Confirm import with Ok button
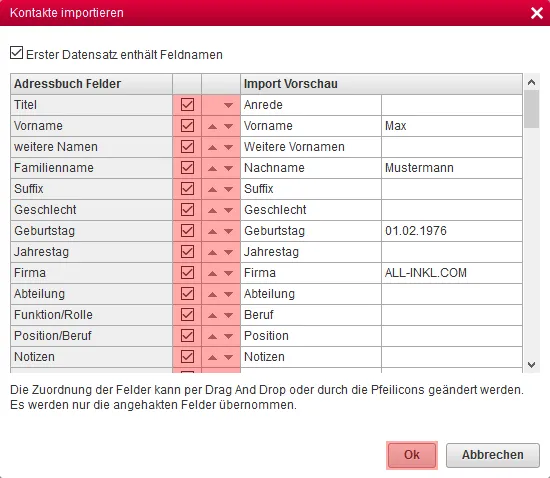 coord(412,455)
